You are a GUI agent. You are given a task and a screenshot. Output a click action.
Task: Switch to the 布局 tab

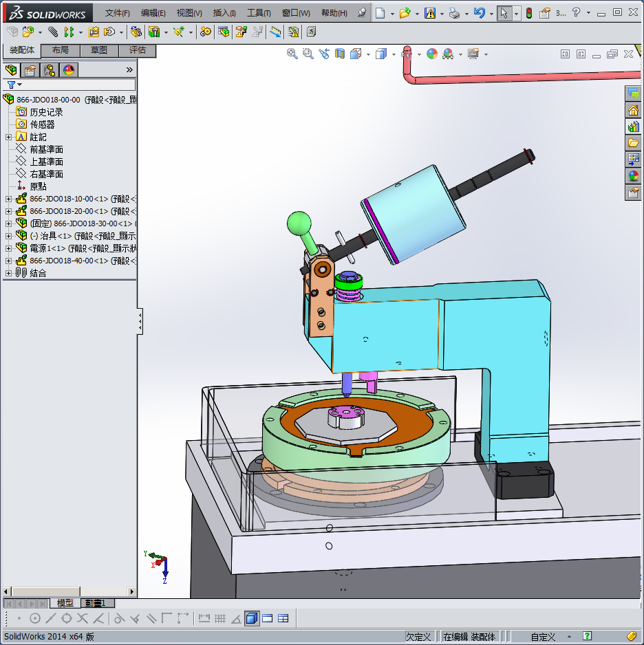pos(61,50)
